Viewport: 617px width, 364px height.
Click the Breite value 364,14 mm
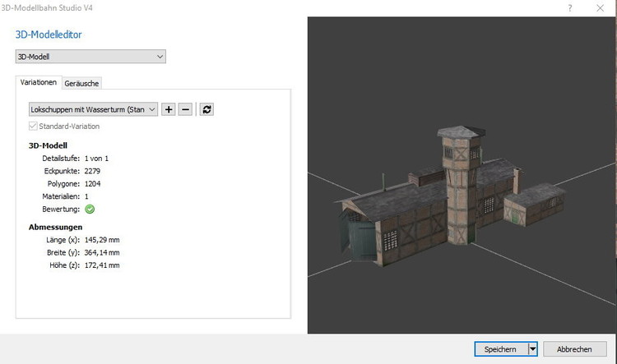[102, 252]
